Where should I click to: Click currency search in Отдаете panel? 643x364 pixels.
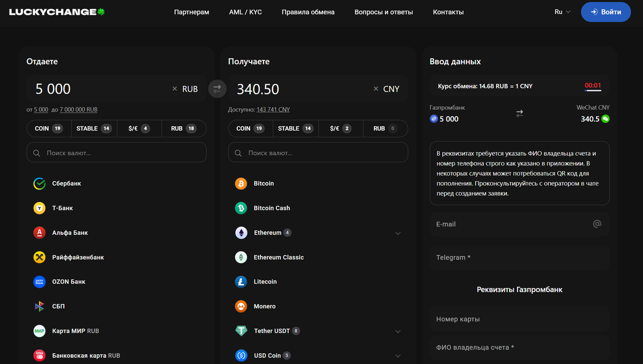(116, 153)
